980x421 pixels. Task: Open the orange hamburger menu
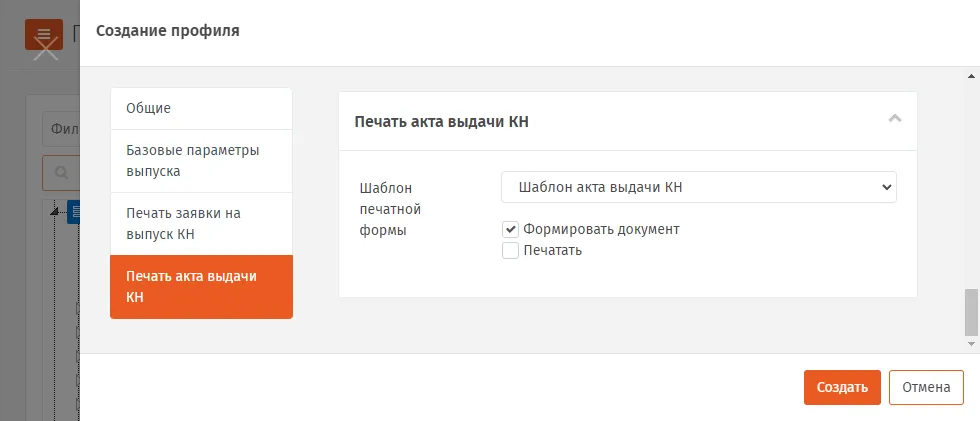[44, 34]
